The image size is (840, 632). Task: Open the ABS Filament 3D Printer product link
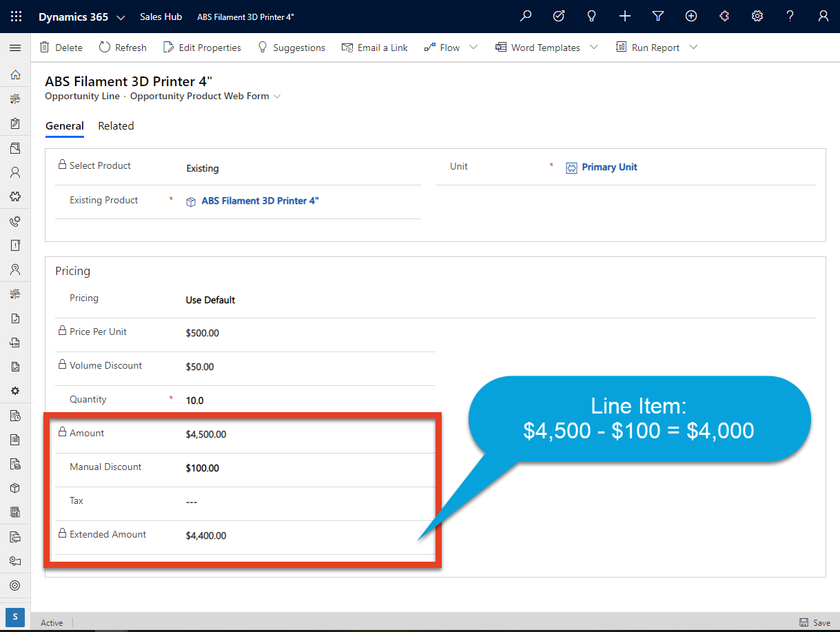coord(258,201)
